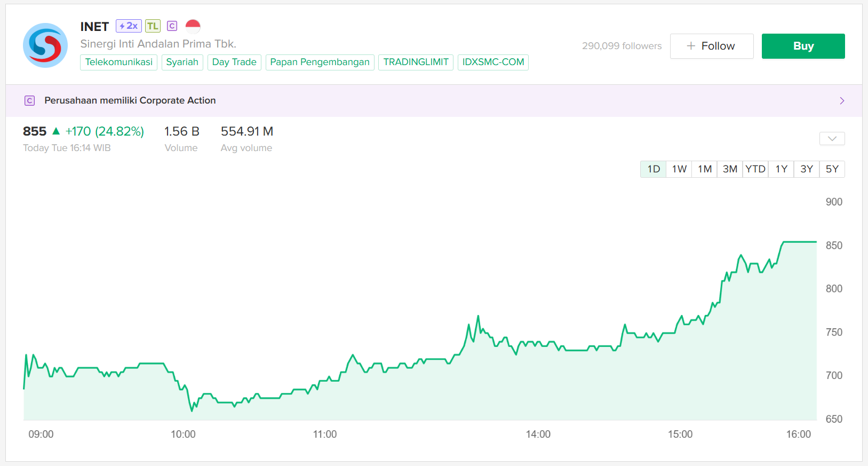Click the C badge beside the ticker

tap(172, 26)
